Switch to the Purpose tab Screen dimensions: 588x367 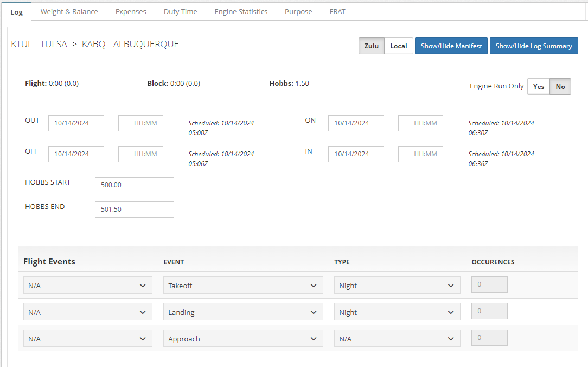[298, 11]
